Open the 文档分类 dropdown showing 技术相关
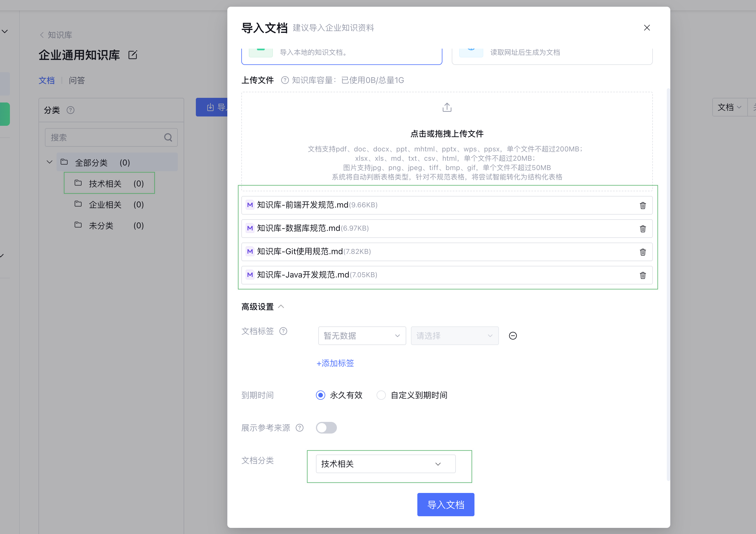The width and height of the screenshot is (756, 534). tap(385, 464)
